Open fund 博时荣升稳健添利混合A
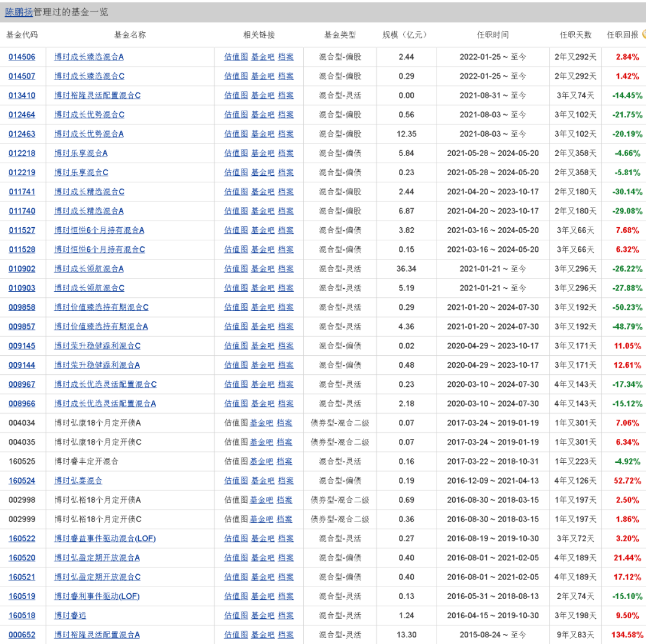 (97, 365)
